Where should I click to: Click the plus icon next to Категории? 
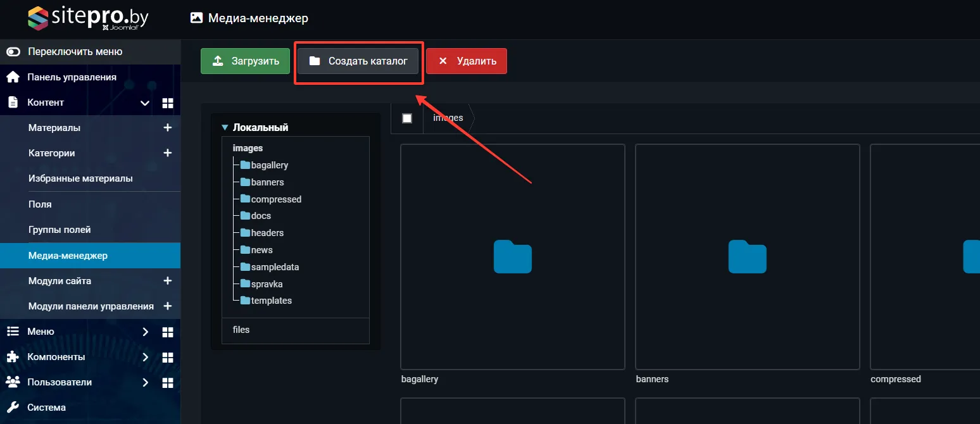(x=168, y=153)
